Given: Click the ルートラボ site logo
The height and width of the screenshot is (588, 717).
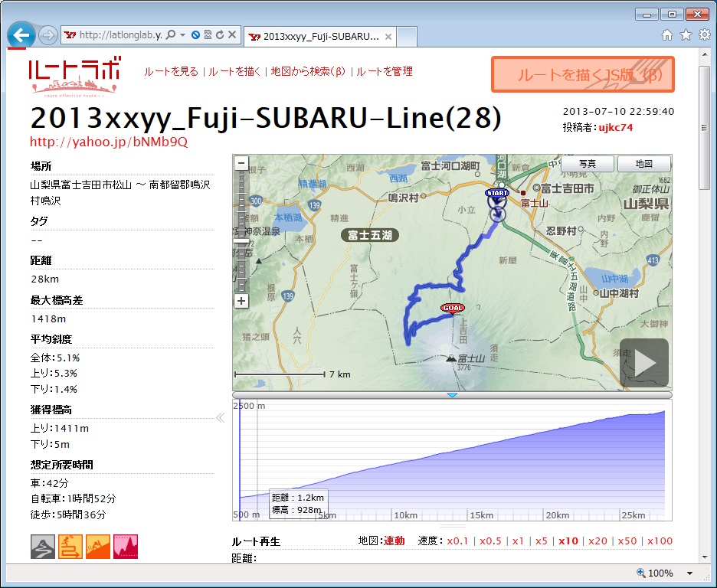Looking at the screenshot, I should coord(74,77).
